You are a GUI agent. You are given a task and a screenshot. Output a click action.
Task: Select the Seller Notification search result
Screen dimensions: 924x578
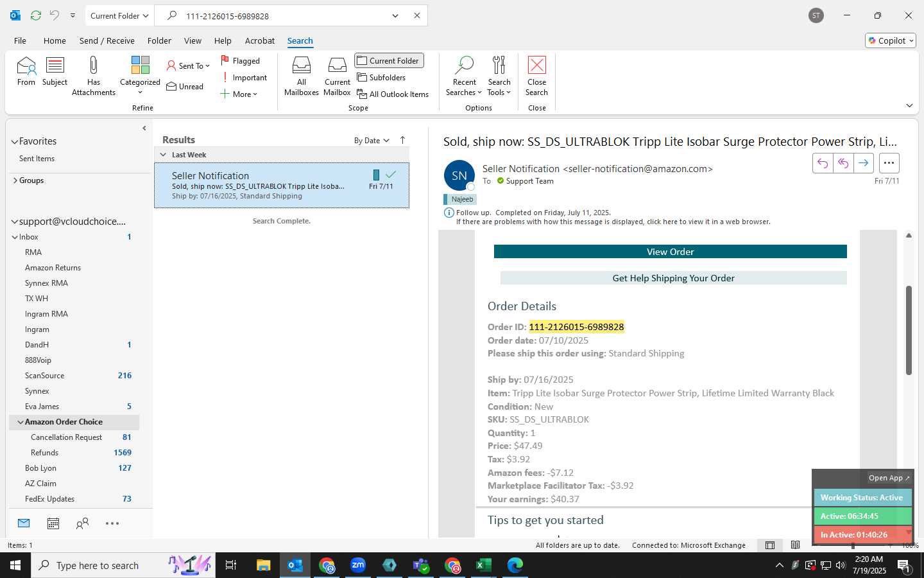click(x=282, y=185)
